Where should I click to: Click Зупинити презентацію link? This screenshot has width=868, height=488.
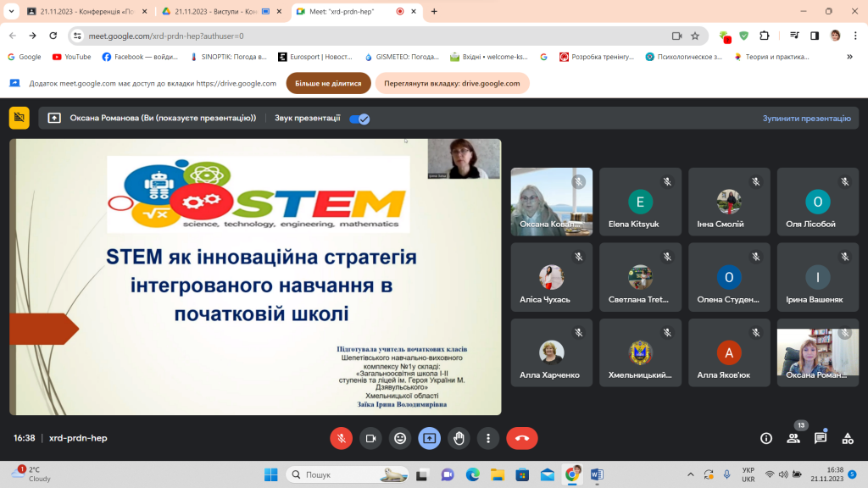[807, 119]
